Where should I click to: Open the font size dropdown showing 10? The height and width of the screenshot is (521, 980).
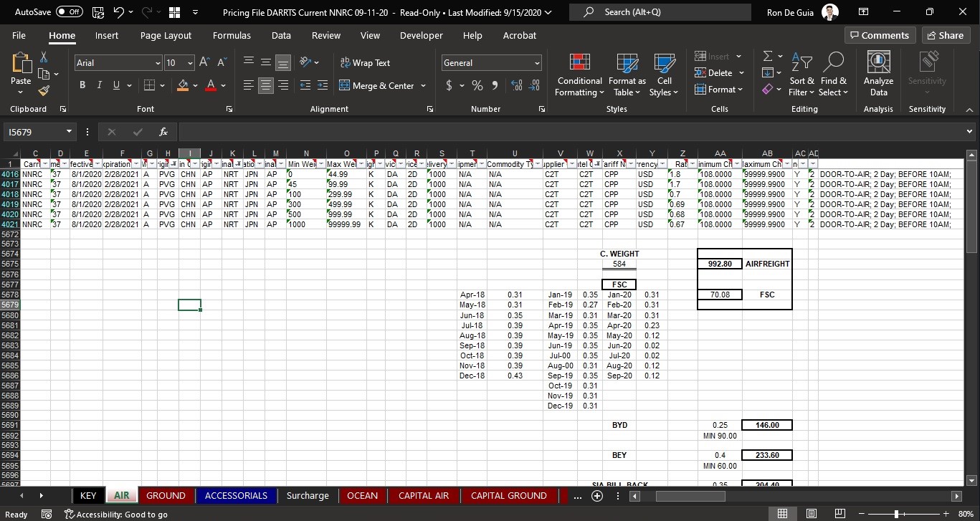point(189,63)
